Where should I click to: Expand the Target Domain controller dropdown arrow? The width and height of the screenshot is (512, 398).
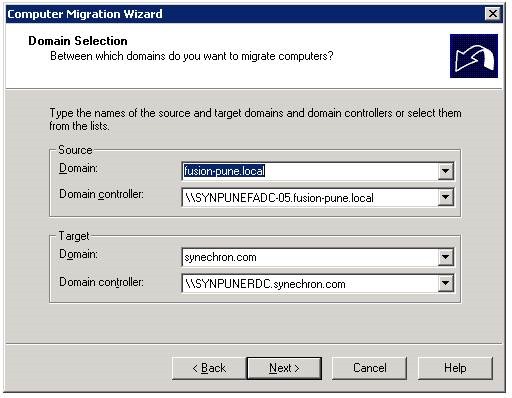tap(445, 284)
